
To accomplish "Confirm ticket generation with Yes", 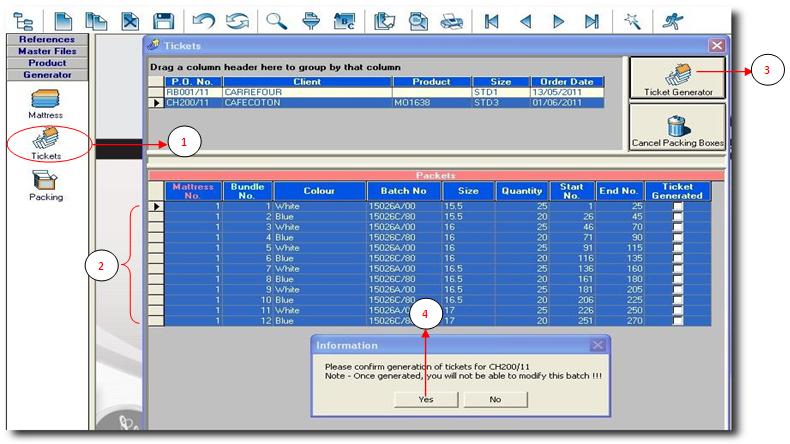I will pos(426,399).
